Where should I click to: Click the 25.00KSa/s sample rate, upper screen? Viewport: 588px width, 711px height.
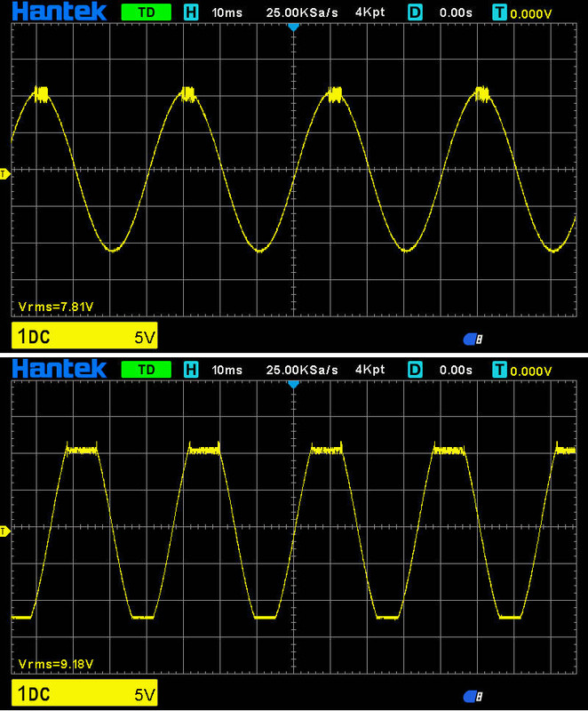pyautogui.click(x=302, y=12)
